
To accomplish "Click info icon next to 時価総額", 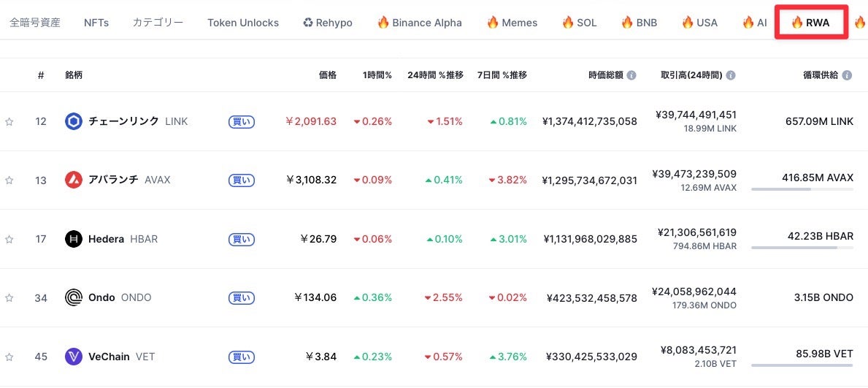I will click(x=631, y=75).
